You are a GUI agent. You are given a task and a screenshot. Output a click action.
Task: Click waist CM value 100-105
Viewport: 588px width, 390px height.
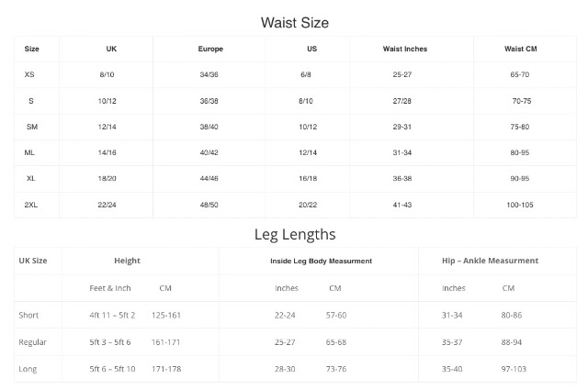pos(520,205)
